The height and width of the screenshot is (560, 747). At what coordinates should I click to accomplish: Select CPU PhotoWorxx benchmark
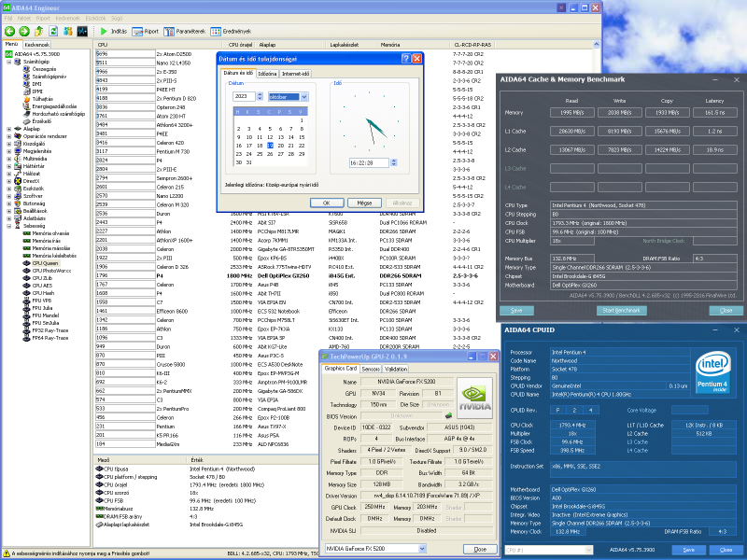click(x=51, y=271)
